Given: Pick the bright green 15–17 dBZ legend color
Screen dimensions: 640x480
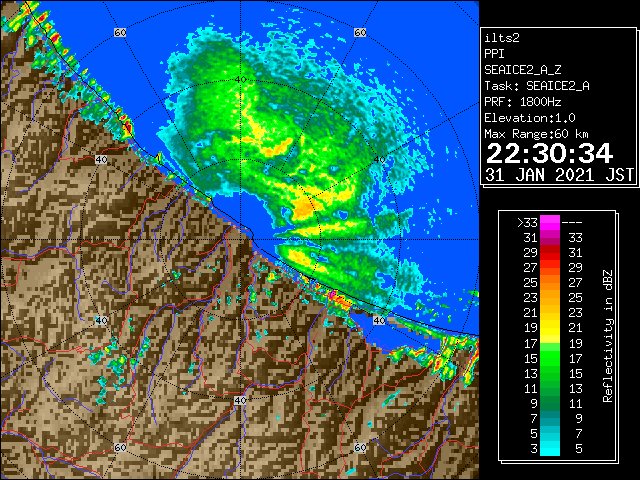Looking at the screenshot, I should pyautogui.click(x=550, y=358).
